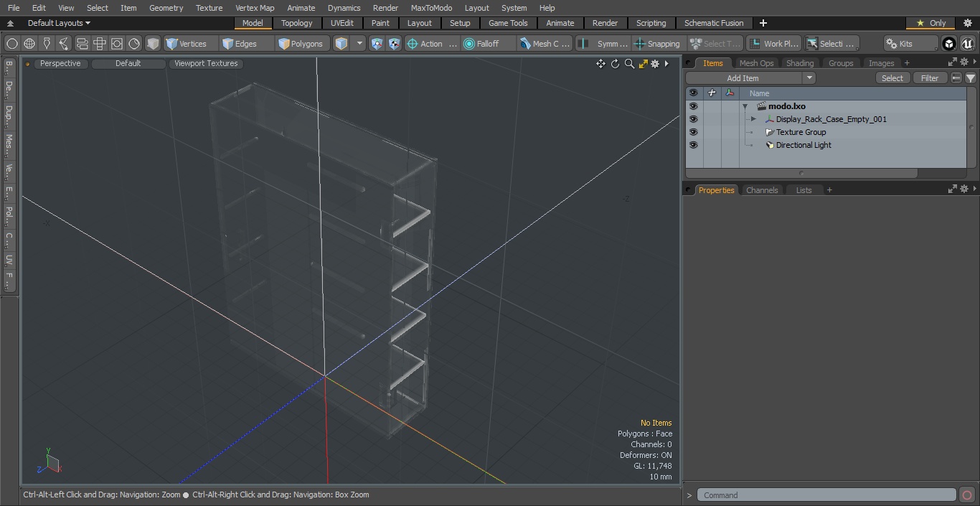Screen dimensions: 980x506
Task: Click the list options icon beside Filter
Action: (956, 78)
